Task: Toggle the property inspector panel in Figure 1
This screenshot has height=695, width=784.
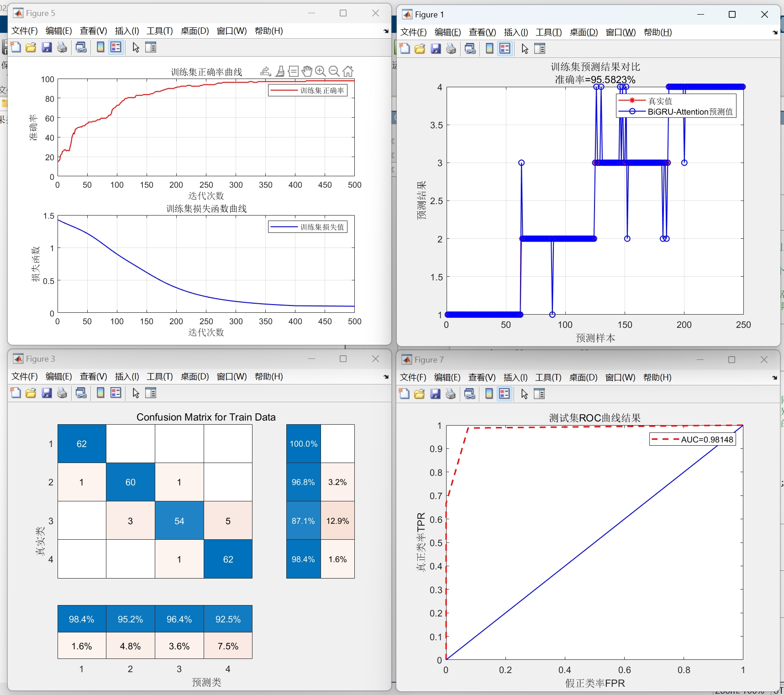Action: pyautogui.click(x=540, y=48)
